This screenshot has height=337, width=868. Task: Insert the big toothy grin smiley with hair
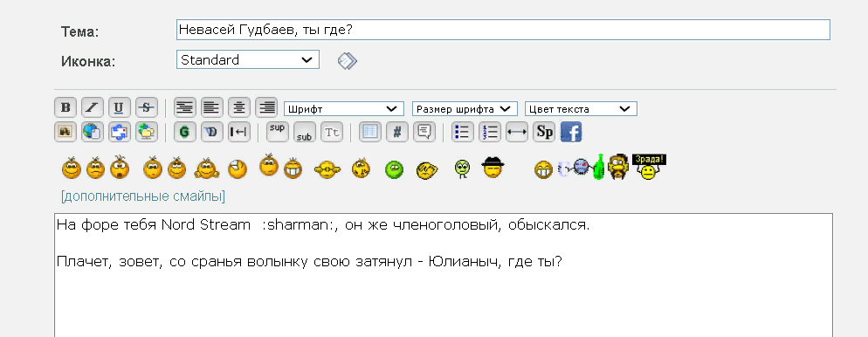(293, 168)
